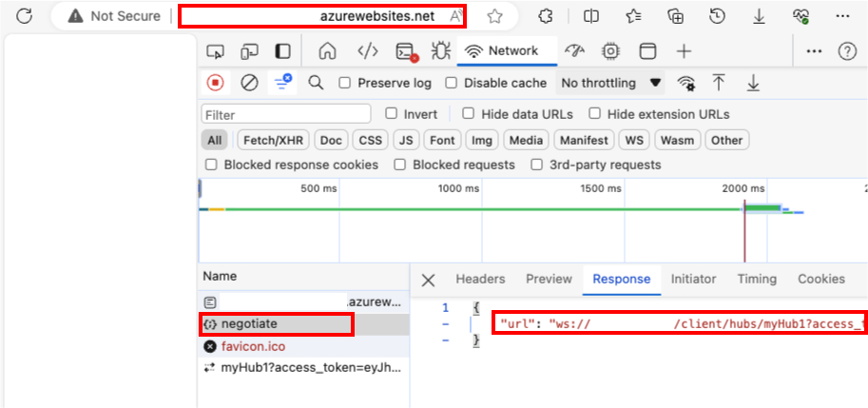
Task: Filter requests by Fetch/XHR
Action: tap(274, 140)
